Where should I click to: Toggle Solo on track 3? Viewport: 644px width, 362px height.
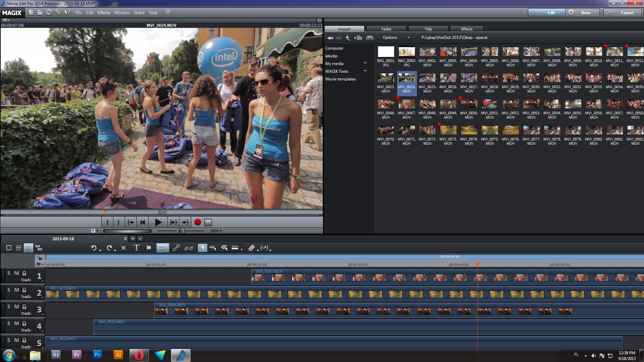[x=9, y=307]
